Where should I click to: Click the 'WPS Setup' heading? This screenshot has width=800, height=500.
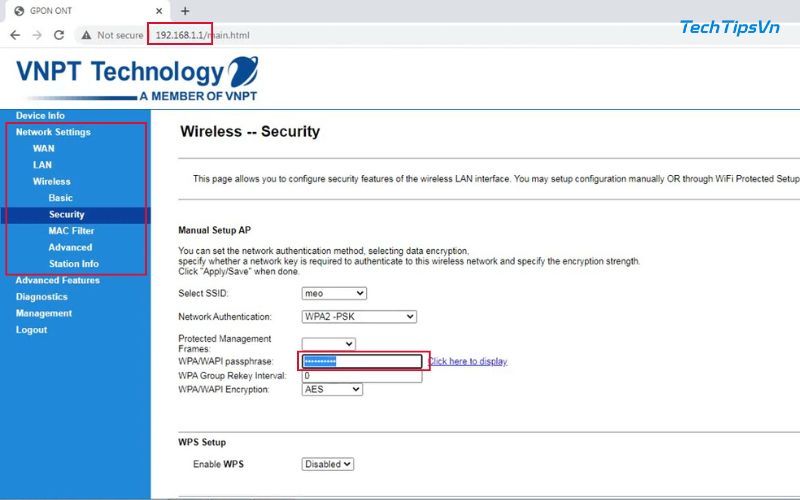(202, 442)
